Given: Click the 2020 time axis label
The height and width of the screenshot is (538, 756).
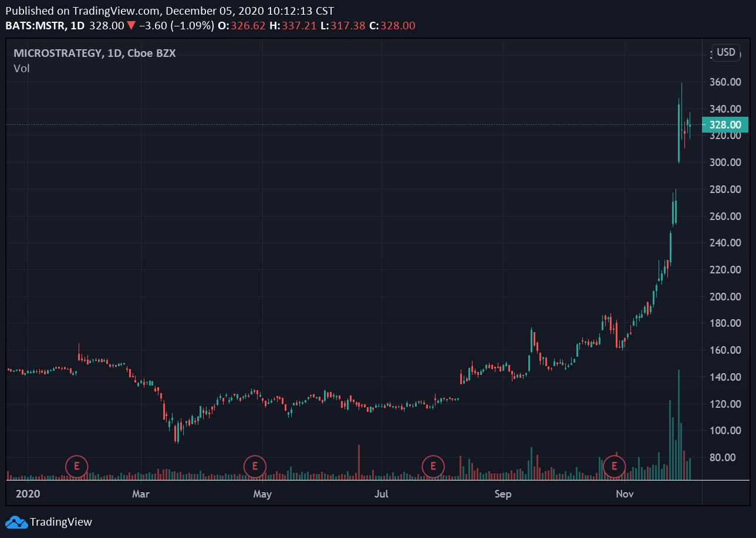Looking at the screenshot, I should (x=28, y=494).
